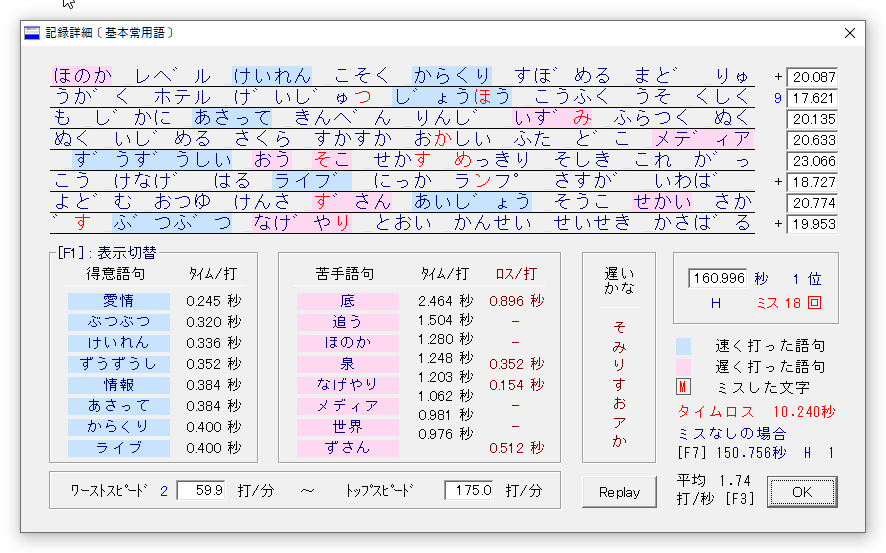The image size is (886, 553).
Task: Click the ミス 18 回 count
Action: [x=789, y=303]
